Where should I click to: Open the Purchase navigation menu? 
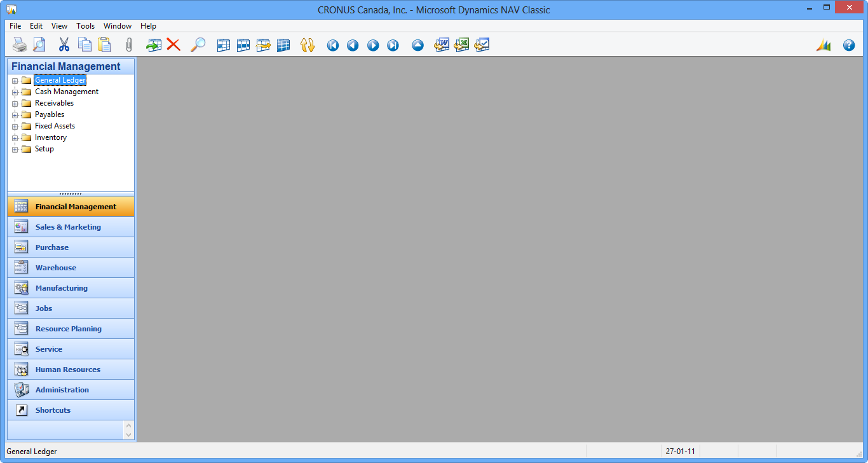(71, 247)
